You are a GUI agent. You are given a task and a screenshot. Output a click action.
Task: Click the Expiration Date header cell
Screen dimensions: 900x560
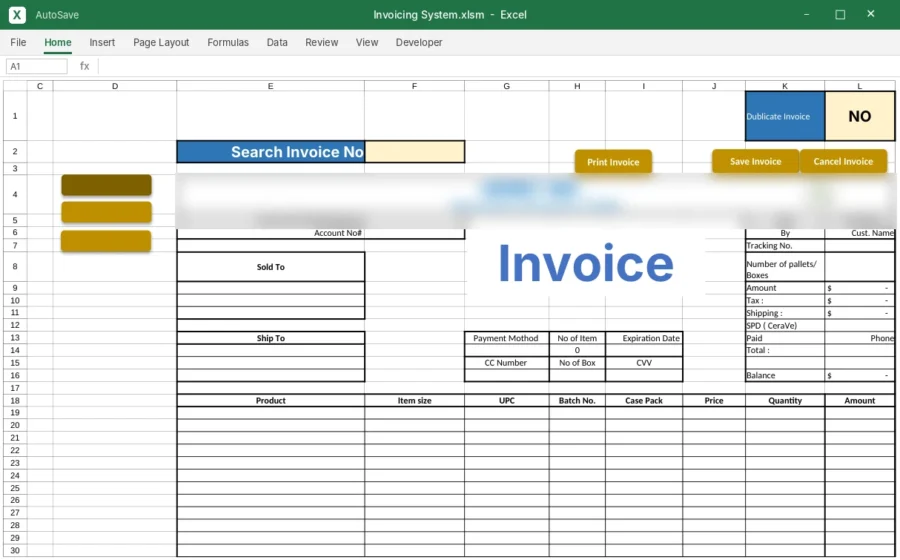[644, 338]
